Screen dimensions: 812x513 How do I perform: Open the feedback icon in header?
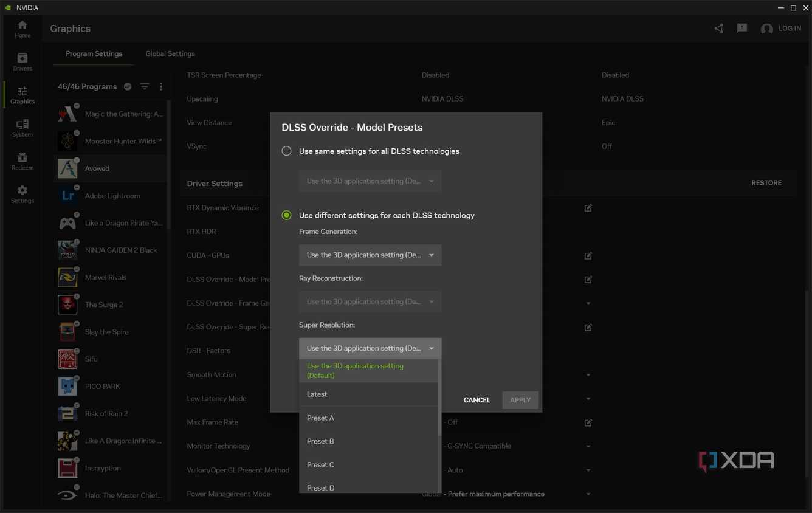[x=742, y=29]
